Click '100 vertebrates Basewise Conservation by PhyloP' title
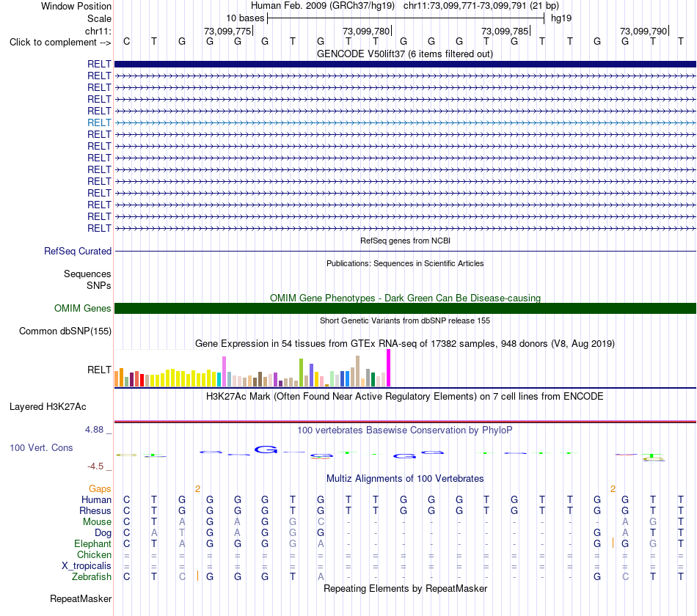This screenshot has width=697, height=616. 405,430
